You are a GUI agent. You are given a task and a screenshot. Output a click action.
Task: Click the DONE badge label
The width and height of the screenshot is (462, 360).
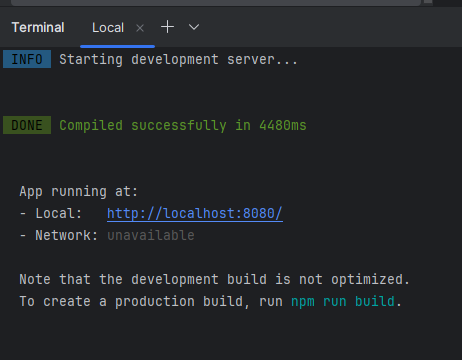(x=27, y=125)
